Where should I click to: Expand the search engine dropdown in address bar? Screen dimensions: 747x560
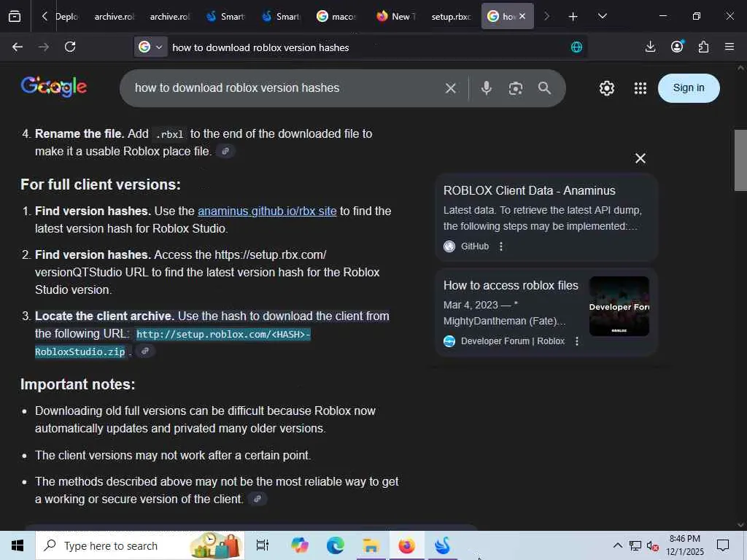pyautogui.click(x=150, y=47)
